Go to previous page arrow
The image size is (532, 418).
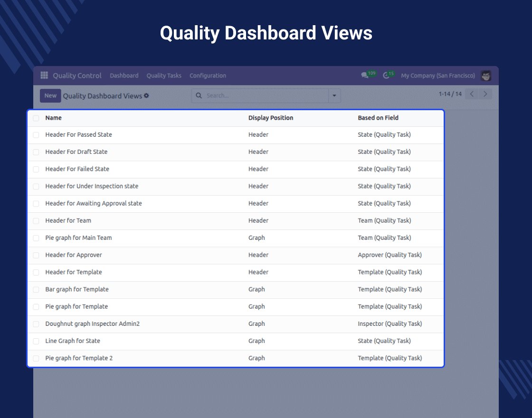click(472, 94)
